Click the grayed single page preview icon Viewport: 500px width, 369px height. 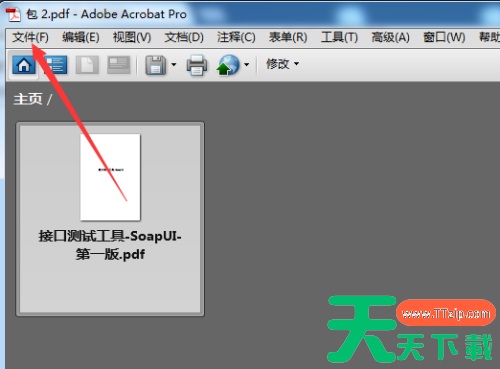pyautogui.click(x=87, y=65)
